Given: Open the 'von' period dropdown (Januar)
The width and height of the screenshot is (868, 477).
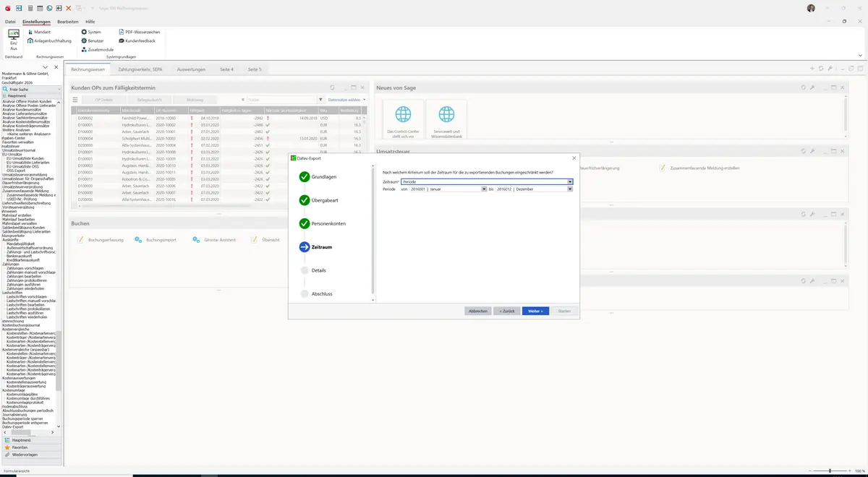Looking at the screenshot, I should coord(484,189).
